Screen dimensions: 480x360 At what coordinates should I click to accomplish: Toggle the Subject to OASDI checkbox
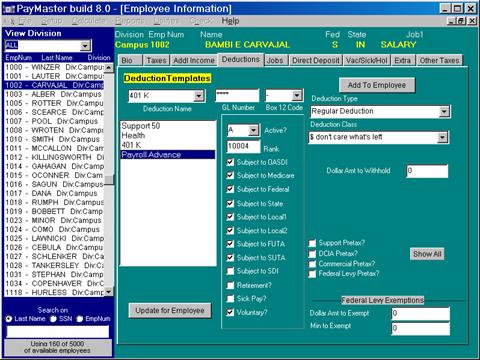[230, 162]
